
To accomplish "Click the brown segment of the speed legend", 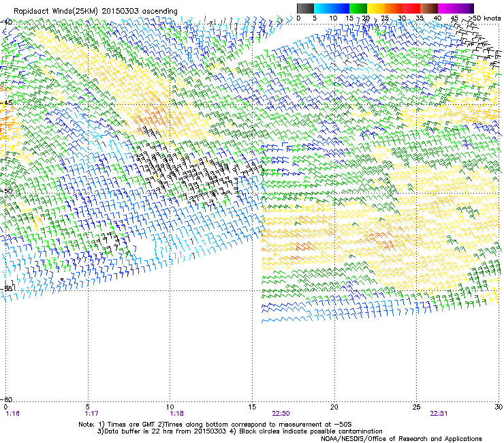I will (429, 8).
